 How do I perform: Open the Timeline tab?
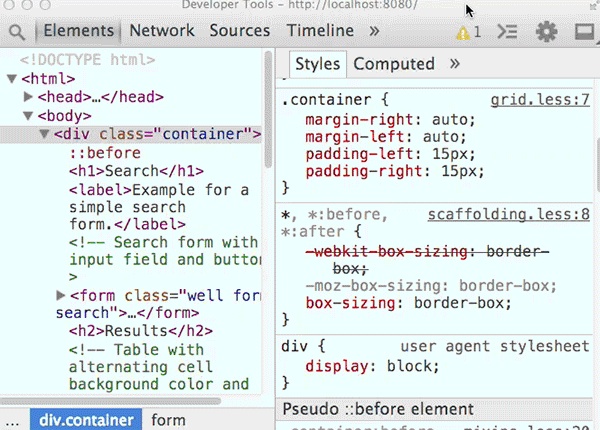coord(320,31)
